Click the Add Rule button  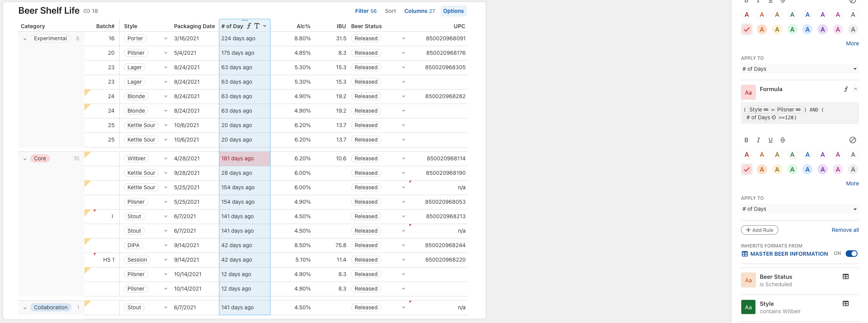click(x=760, y=230)
